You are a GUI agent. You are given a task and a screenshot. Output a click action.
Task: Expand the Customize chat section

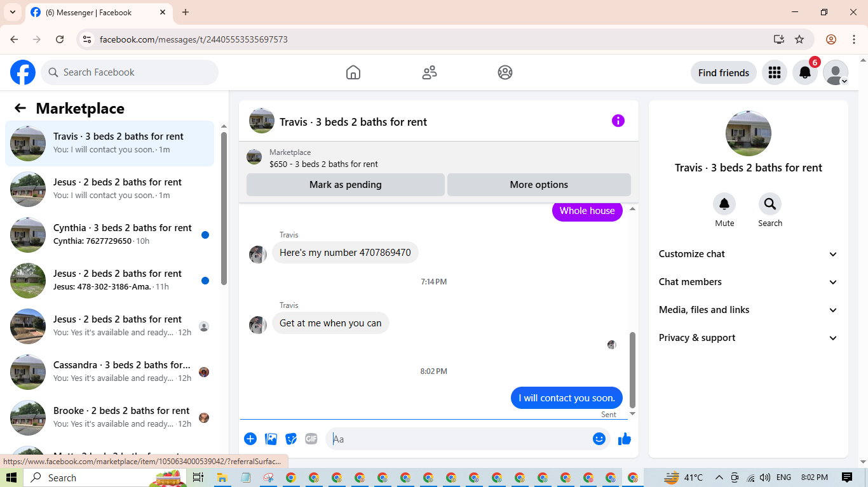tap(749, 254)
